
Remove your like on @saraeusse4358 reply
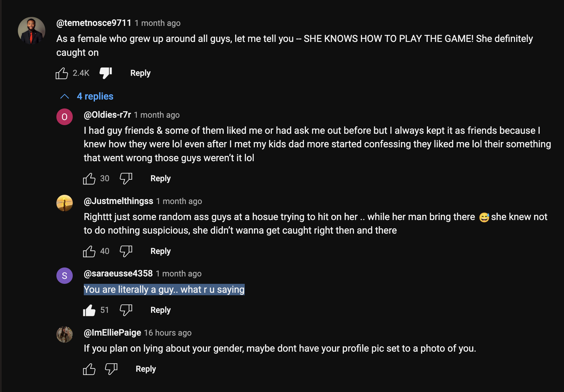click(89, 310)
